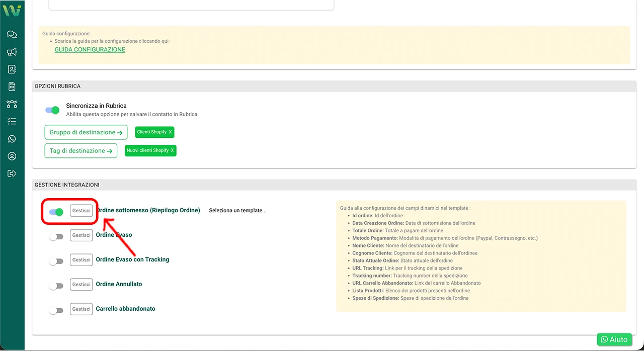The image size is (644, 351).
Task: Open the Tag di destinazione selector
Action: [80, 151]
